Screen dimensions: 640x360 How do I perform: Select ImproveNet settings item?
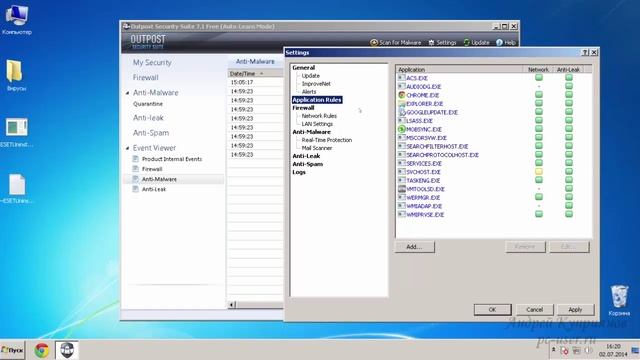click(316, 84)
